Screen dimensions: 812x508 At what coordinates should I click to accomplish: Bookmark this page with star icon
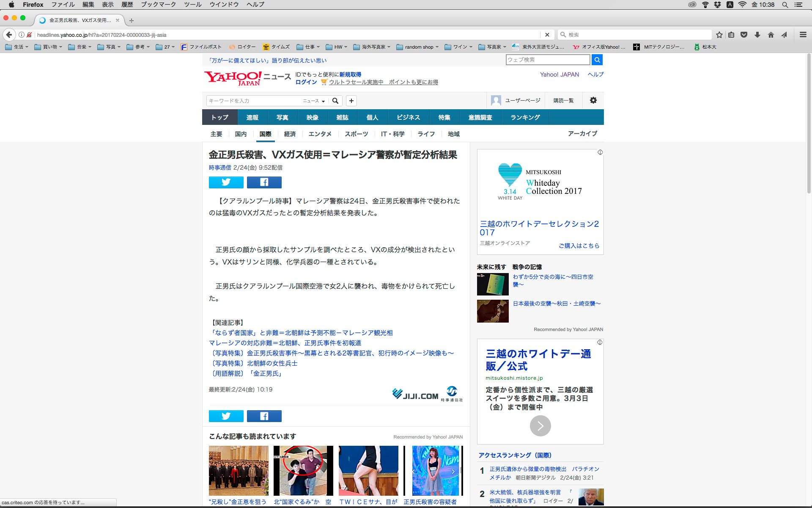719,35
